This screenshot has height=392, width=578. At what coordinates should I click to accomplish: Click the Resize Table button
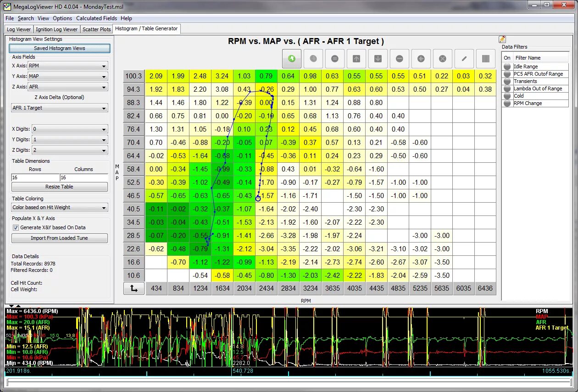[x=60, y=187]
